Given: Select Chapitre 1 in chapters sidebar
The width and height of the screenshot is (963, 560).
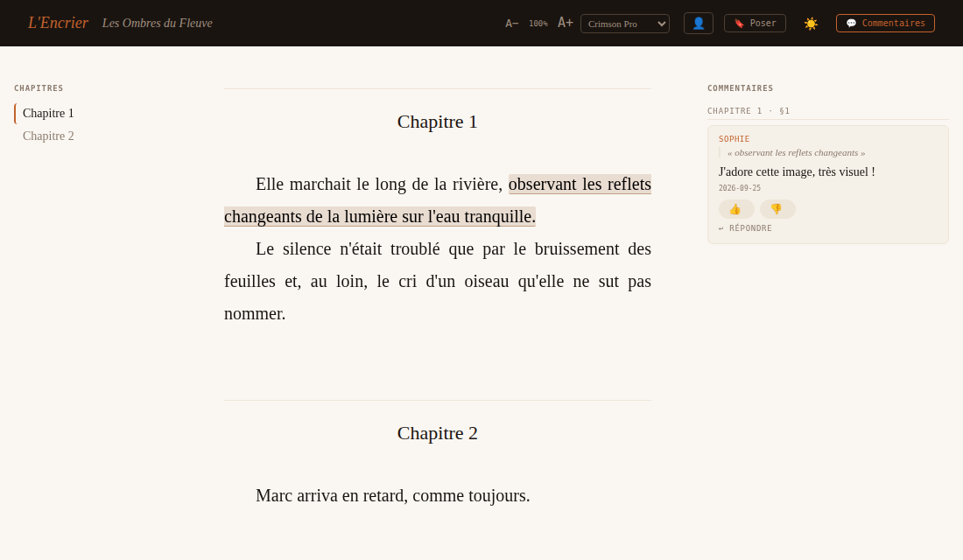Looking at the screenshot, I should coord(48,113).
